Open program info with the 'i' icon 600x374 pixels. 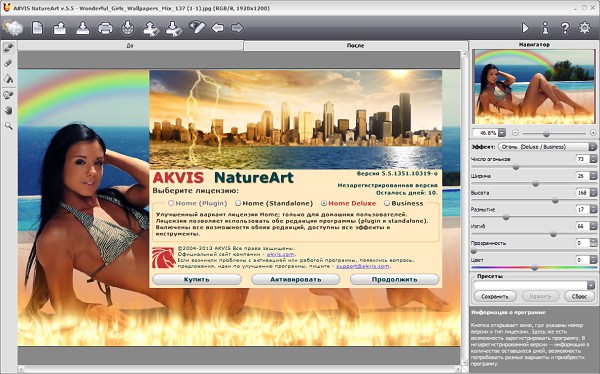pos(545,28)
